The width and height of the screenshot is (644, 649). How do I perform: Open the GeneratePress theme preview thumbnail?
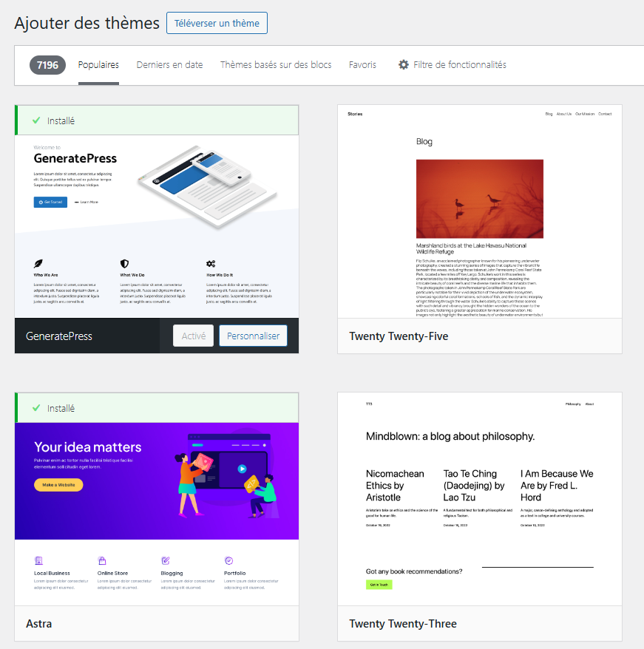157,226
